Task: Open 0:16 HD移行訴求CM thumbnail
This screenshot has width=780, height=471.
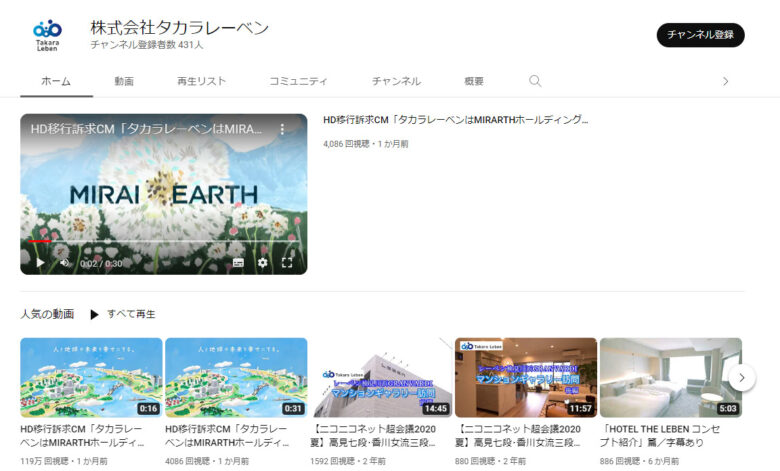Action: pos(91,377)
